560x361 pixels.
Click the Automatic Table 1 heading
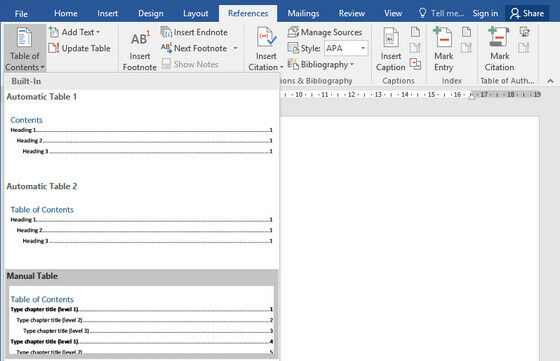[42, 97]
